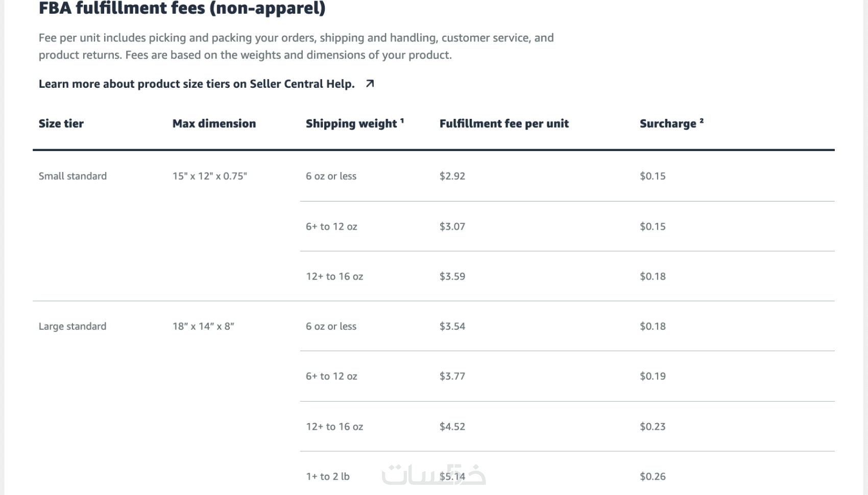This screenshot has height=495, width=868.
Task: Select the "Large standard" size tier cell
Action: (x=73, y=326)
